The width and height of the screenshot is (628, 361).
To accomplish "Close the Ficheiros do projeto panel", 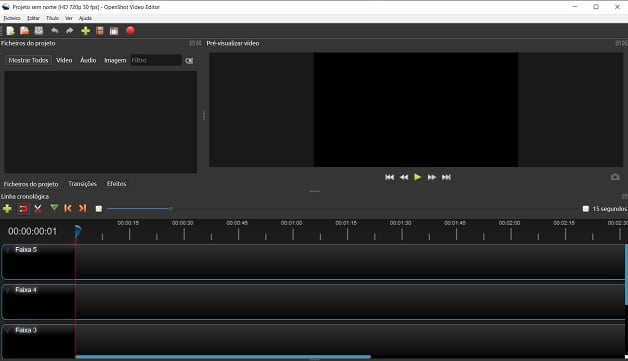I will click(x=199, y=43).
